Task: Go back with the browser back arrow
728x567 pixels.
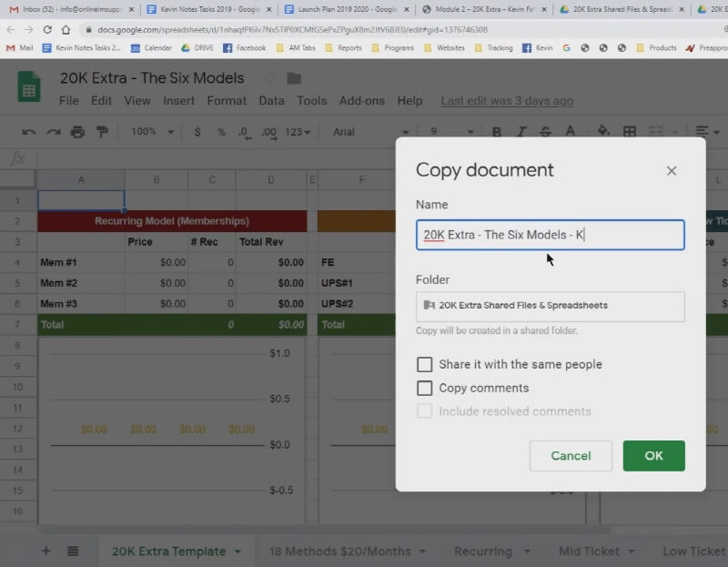Action: [10, 30]
